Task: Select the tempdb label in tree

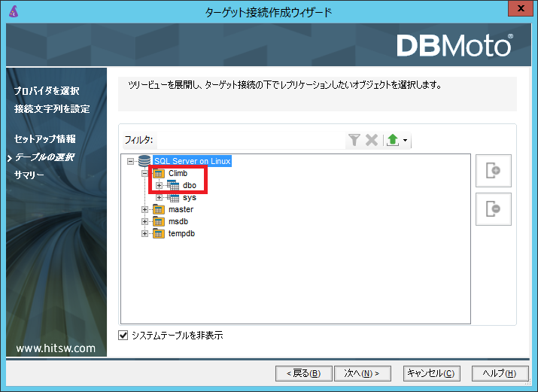Action: point(181,233)
